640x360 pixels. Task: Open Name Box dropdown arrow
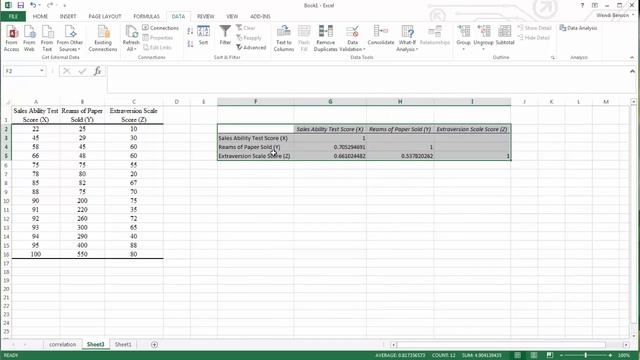(42, 71)
